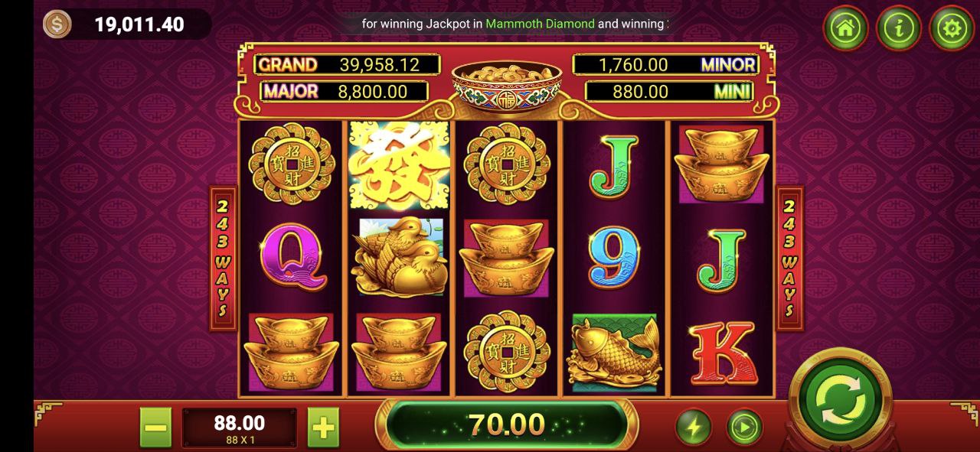Select the MINOR jackpot display

[x=665, y=64]
